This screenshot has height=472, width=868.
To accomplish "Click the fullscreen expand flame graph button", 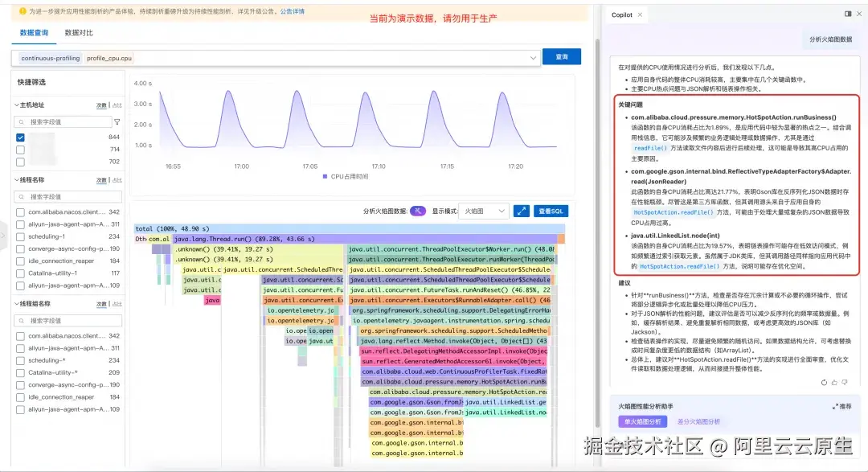I will [522, 211].
